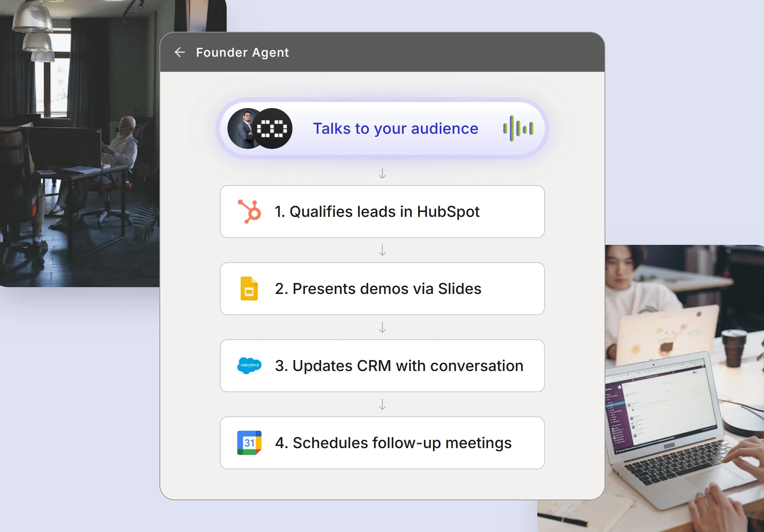Click the voice waveform icon
Screen dimensions: 764x532
pyautogui.click(x=518, y=128)
